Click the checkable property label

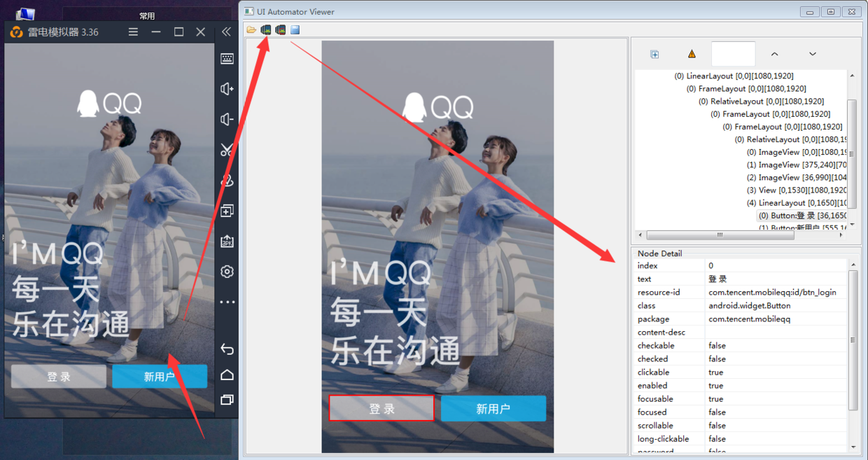(x=656, y=345)
